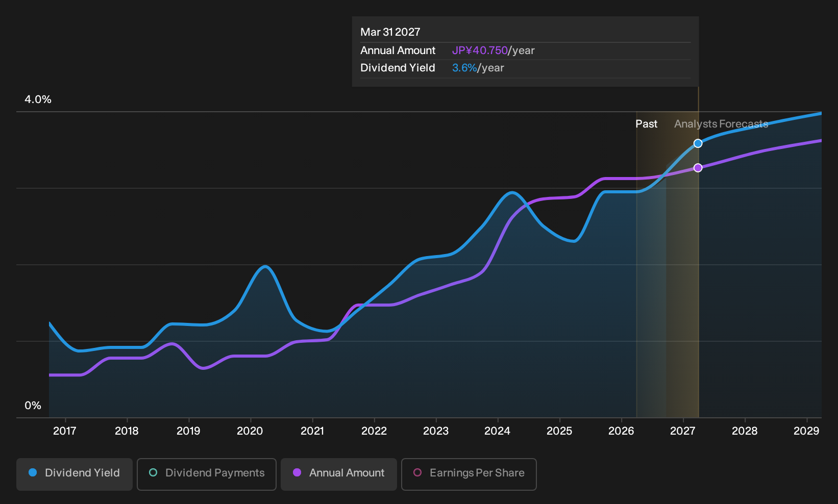Click the Past region label

(x=646, y=124)
